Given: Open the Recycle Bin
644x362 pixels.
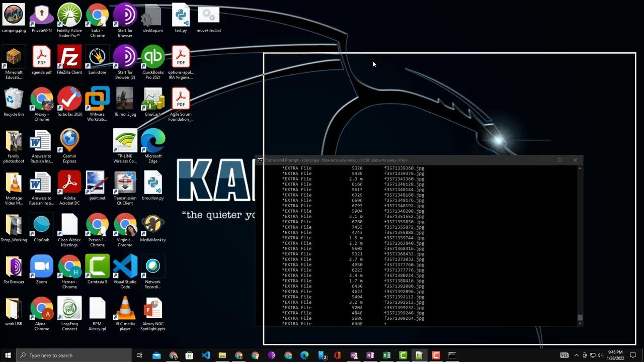Looking at the screenshot, I should (x=14, y=102).
